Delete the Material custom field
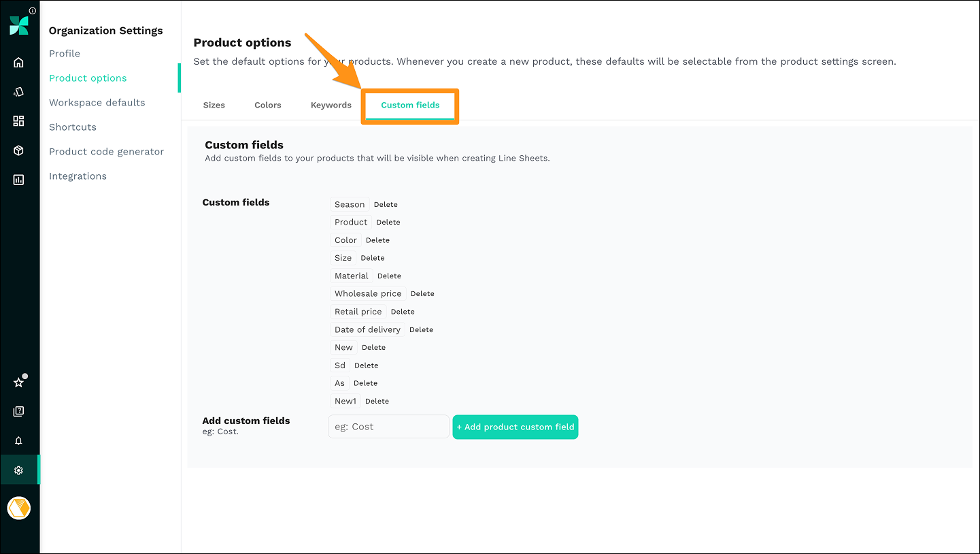Image resolution: width=980 pixels, height=554 pixels. coord(389,276)
